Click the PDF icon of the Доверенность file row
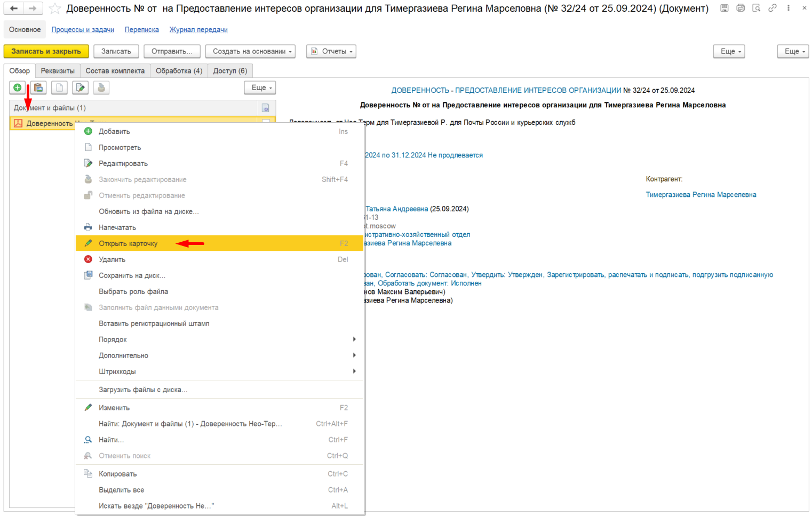This screenshot has width=812, height=516. pos(18,123)
